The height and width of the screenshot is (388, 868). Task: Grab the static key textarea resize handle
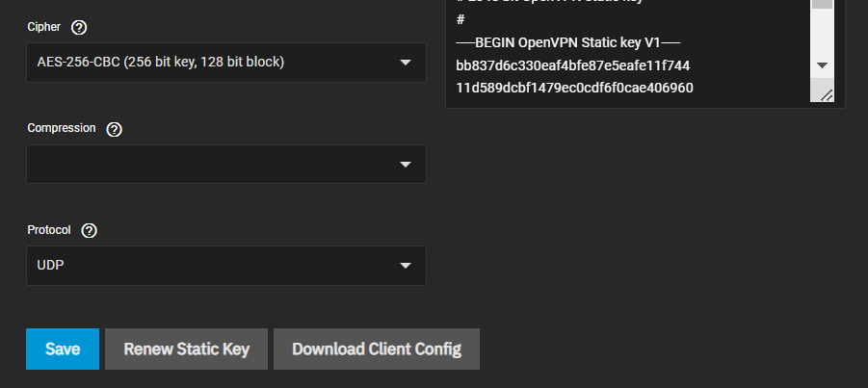click(826, 93)
